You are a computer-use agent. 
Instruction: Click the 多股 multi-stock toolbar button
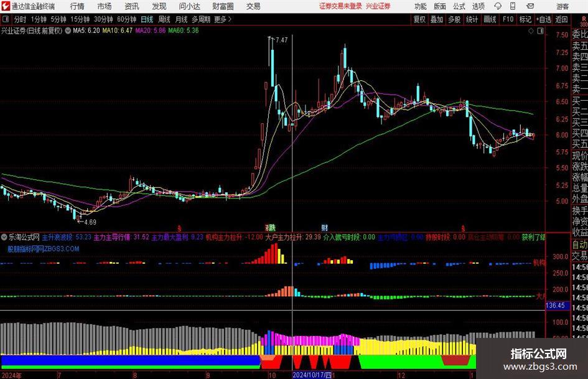[454, 19]
